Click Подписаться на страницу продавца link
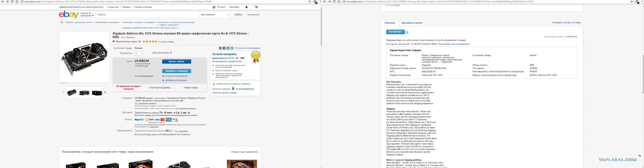This screenshot has height=168, width=644. [x=233, y=84]
